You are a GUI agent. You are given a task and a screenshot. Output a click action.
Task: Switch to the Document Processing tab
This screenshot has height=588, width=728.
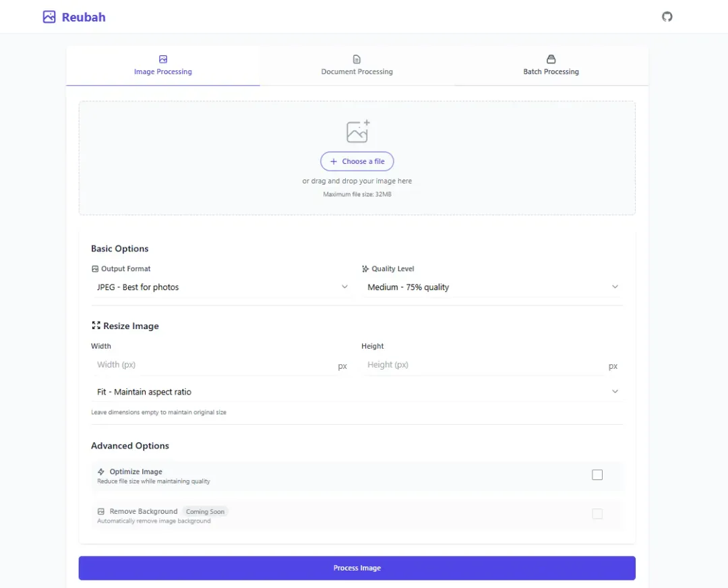pyautogui.click(x=357, y=65)
